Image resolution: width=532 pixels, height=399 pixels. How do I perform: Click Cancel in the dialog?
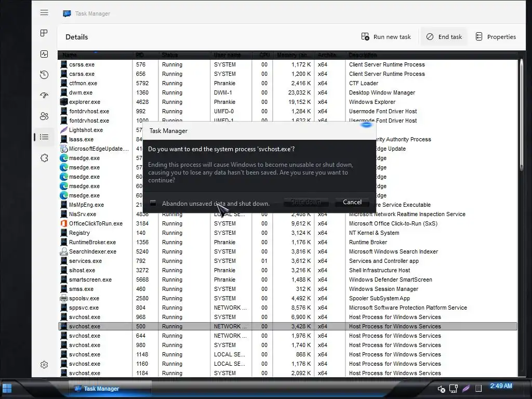[352, 202]
